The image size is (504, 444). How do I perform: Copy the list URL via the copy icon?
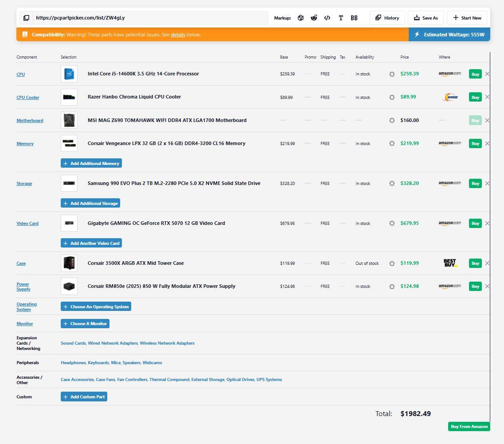coord(26,18)
